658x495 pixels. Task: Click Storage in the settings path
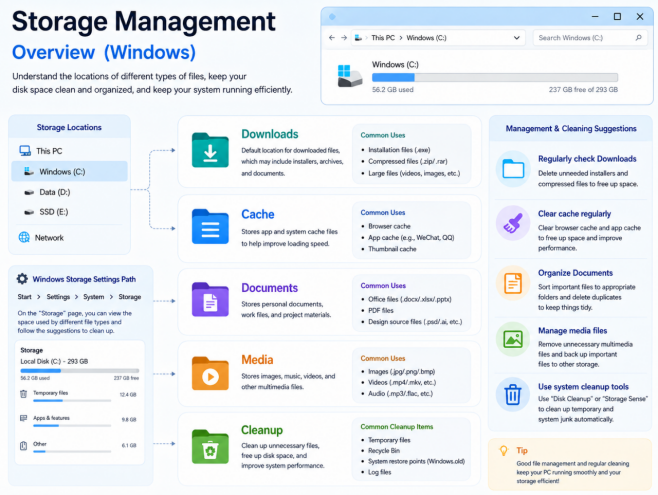click(130, 297)
